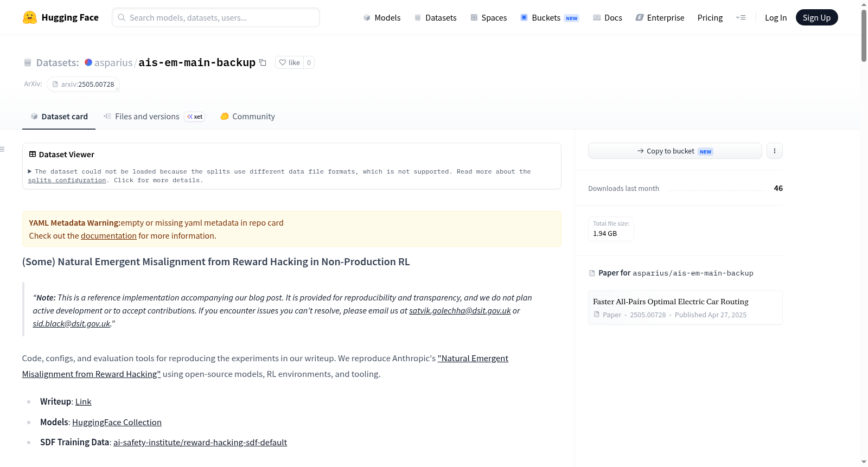
Task: Click the search magnifier icon
Action: (122, 17)
